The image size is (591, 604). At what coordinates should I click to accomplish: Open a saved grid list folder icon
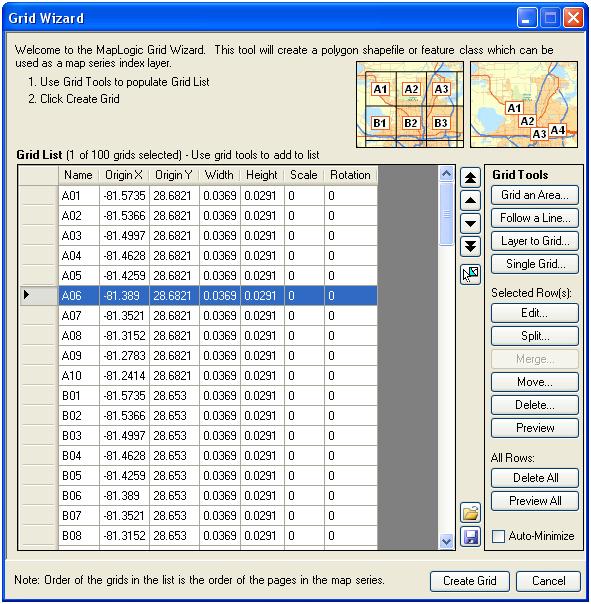click(x=470, y=513)
